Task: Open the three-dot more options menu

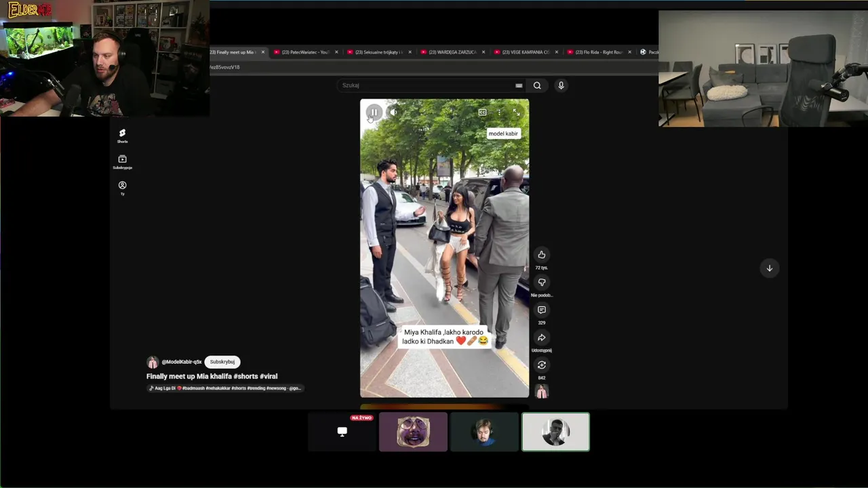Action: (x=499, y=113)
